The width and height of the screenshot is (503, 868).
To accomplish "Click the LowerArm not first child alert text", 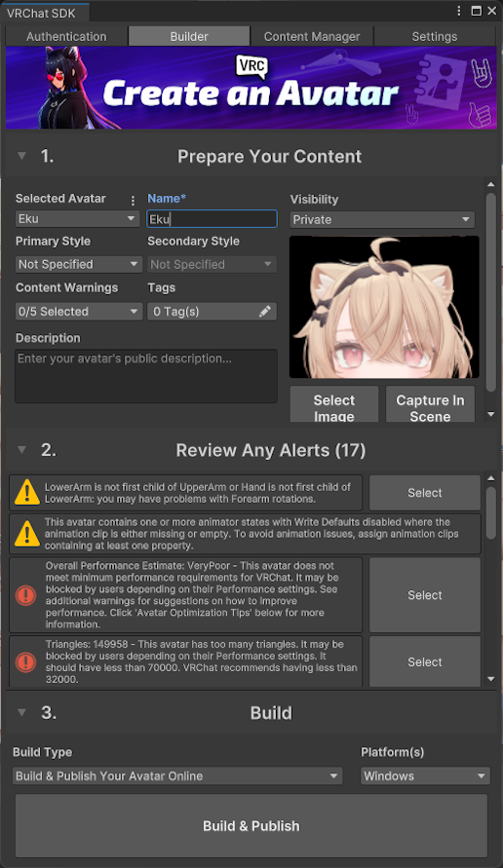I will (x=198, y=493).
